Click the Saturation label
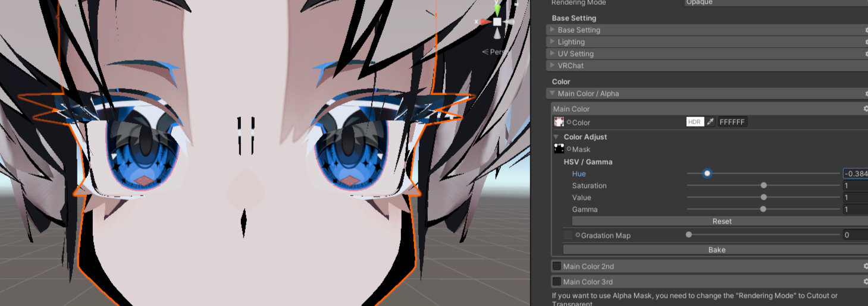This screenshot has height=306, width=868. pyautogui.click(x=590, y=185)
